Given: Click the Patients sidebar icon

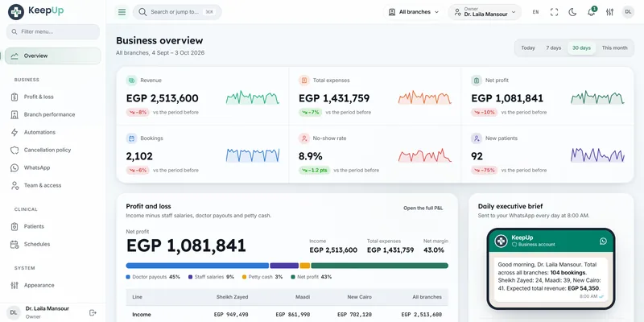Looking at the screenshot, I should click(14, 226).
